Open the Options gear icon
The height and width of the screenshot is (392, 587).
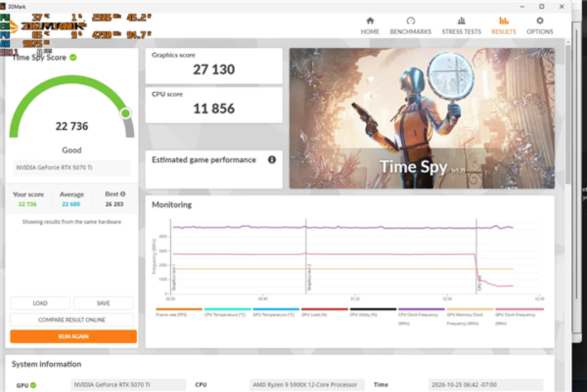540,21
